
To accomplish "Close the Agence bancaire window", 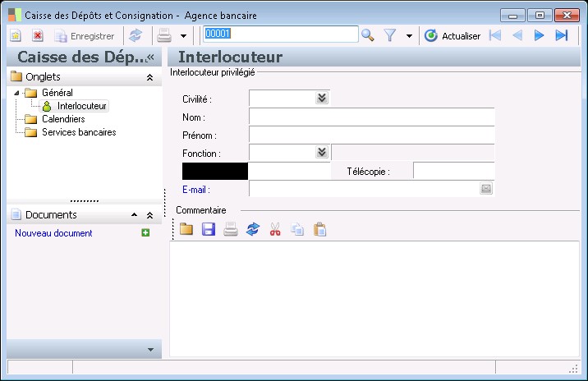I will click(567, 16).
